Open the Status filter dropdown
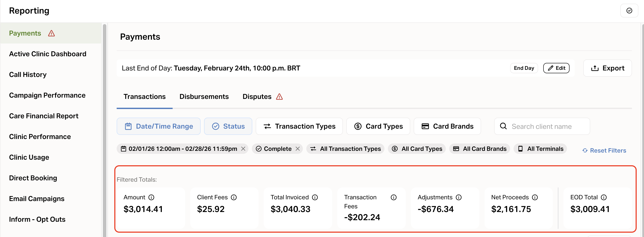The image size is (644, 237). click(x=228, y=126)
